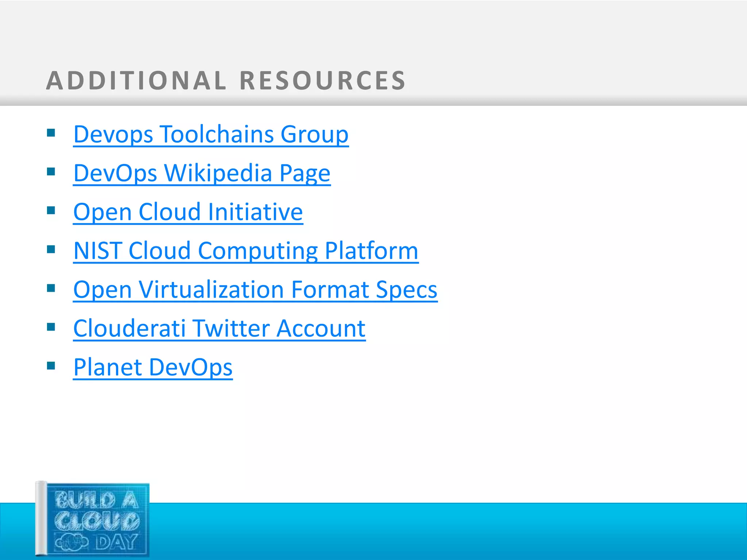Click the bullet beside NIST Cloud Computing Platform
The height and width of the screenshot is (560, 747).
coord(51,249)
